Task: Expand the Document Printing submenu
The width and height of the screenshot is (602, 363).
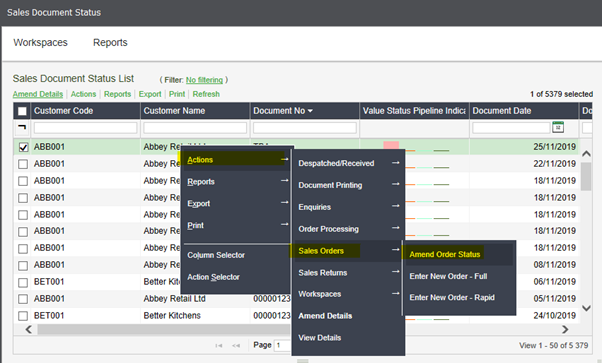Action: tap(348, 185)
